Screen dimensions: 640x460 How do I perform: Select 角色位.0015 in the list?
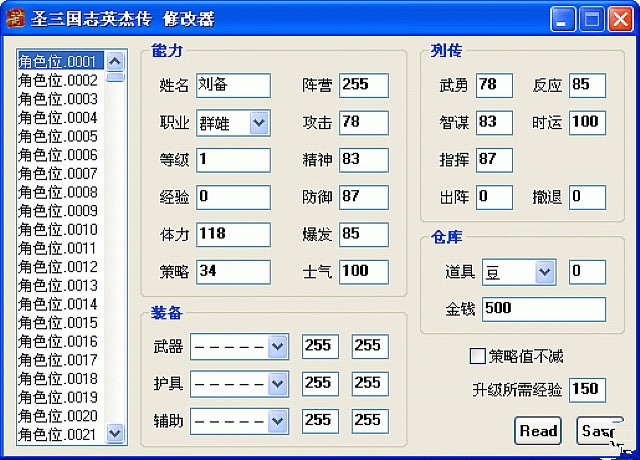tap(60, 322)
